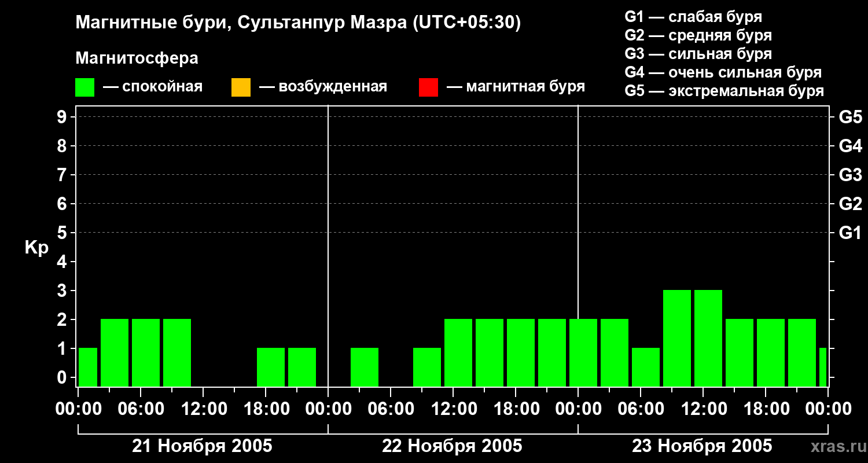The width and height of the screenshot is (868, 463).
Task: Click the green 'спокойная' legend swatch
Action: coord(85,87)
